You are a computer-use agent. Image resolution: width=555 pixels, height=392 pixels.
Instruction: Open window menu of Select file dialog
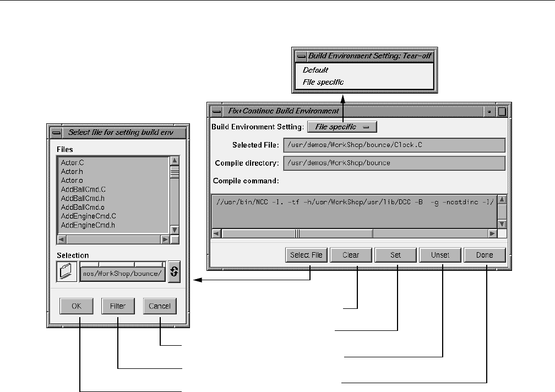(x=56, y=133)
